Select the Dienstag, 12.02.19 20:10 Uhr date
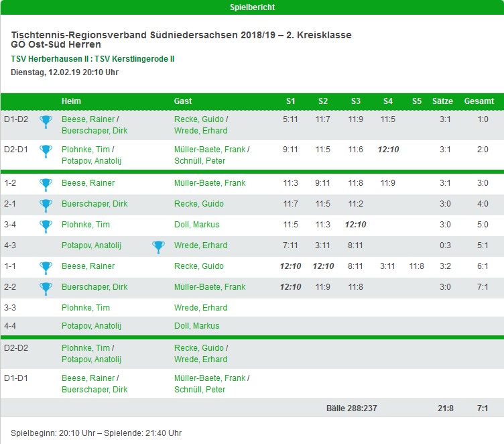 [x=64, y=72]
